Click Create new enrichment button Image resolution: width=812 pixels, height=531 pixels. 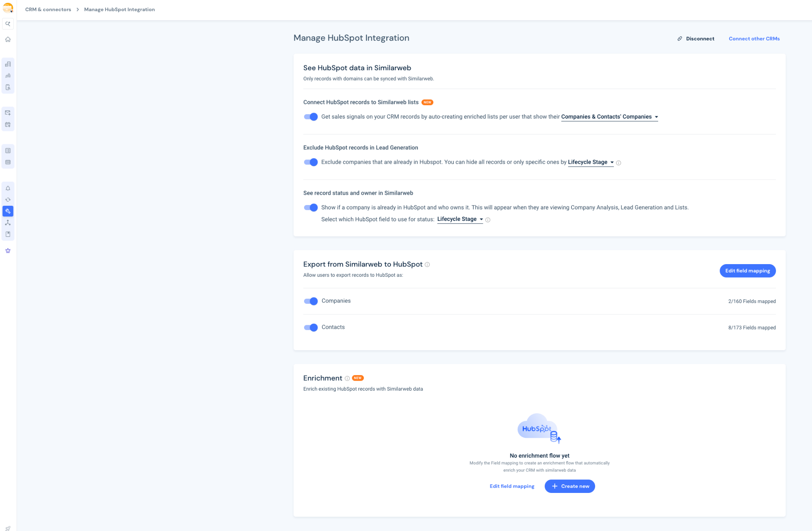(569, 486)
